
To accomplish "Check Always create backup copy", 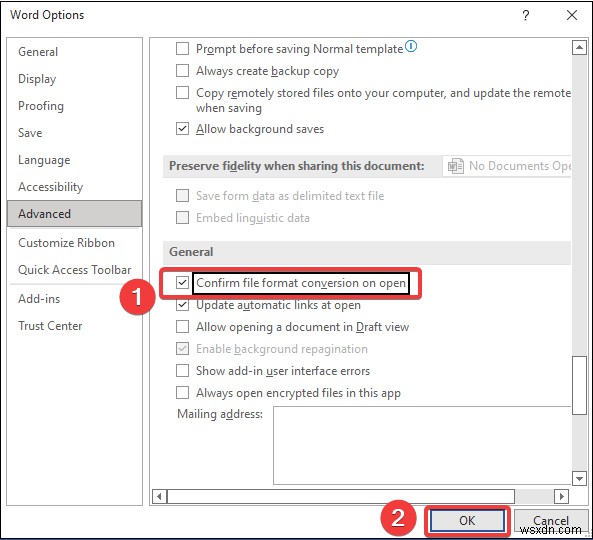I will pyautogui.click(x=182, y=71).
